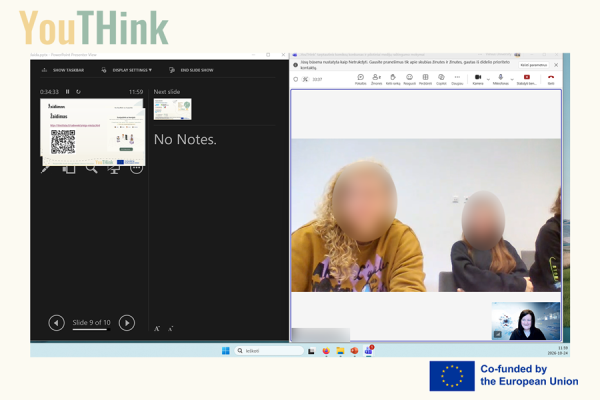Viewport: 600px width, 400px height.
Task: Advance to the next slide arrow
Action: point(127,323)
